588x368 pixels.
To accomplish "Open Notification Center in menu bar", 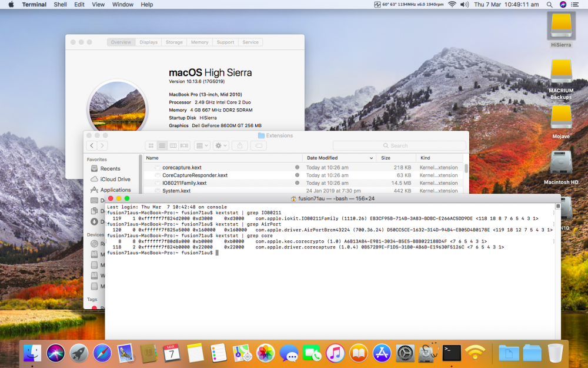I will pyautogui.click(x=574, y=5).
